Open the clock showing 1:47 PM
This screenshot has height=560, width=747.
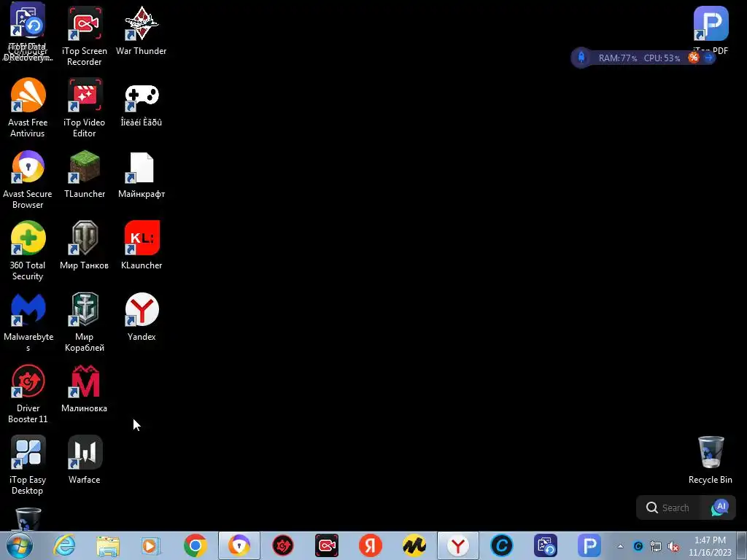(x=710, y=546)
